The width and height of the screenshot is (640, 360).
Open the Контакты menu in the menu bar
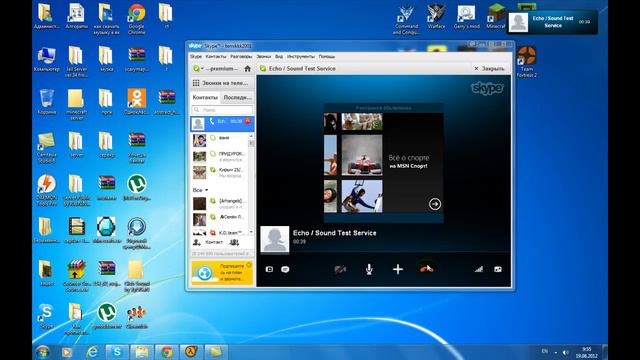(216, 56)
